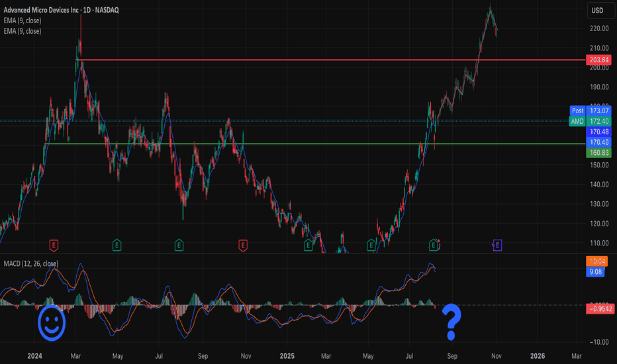Click the purple upcoming earnings E marker
The width and height of the screenshot is (617, 364).
pos(497,245)
